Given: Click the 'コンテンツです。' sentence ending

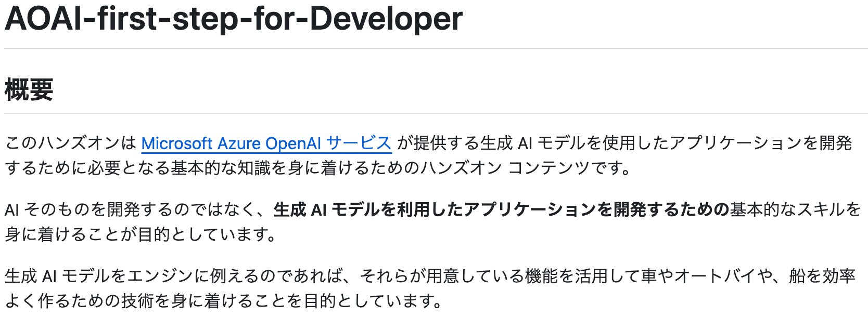Looking at the screenshot, I should (x=569, y=168).
